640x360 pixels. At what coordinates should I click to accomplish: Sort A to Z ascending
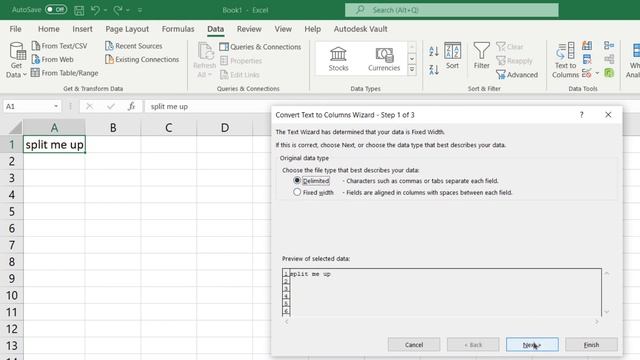tap(434, 51)
